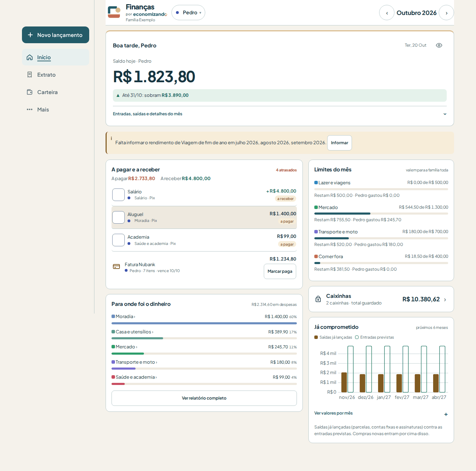Toggle Entradas previstas legend in chart
The image size is (476, 471).
click(375, 337)
